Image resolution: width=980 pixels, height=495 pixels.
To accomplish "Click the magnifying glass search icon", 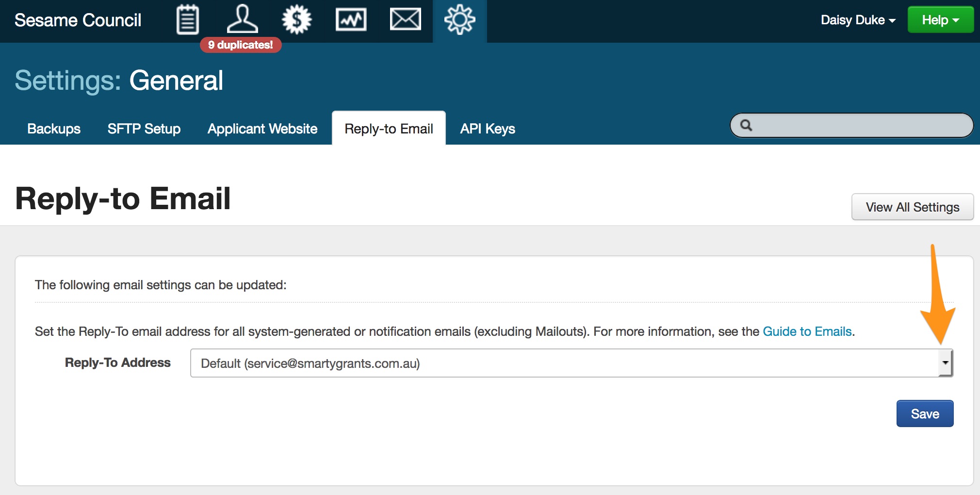I will (x=746, y=126).
